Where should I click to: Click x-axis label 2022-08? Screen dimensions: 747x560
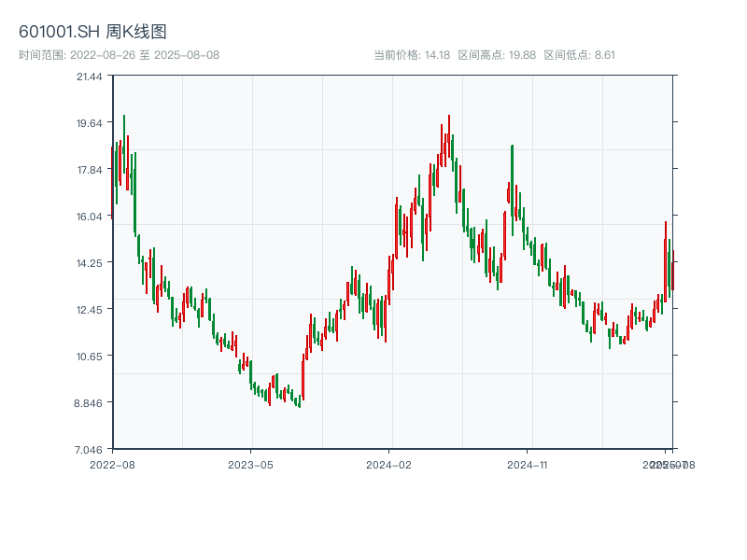coord(112,465)
